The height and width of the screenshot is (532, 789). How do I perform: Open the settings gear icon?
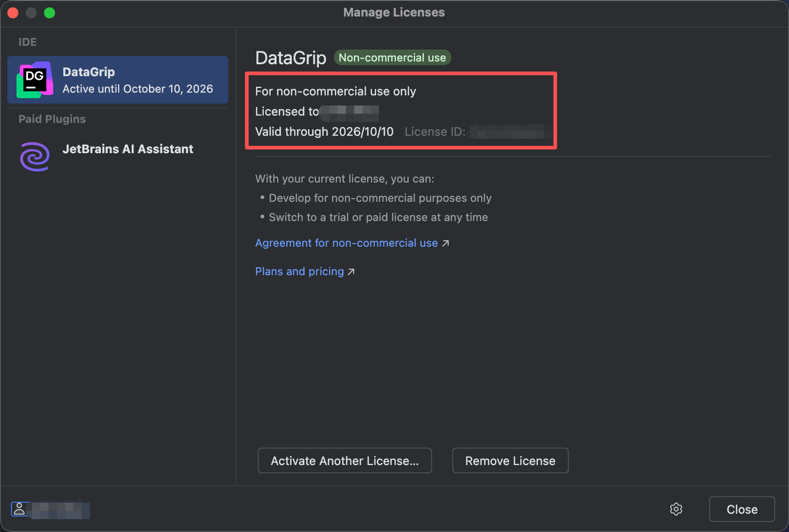tap(676, 509)
